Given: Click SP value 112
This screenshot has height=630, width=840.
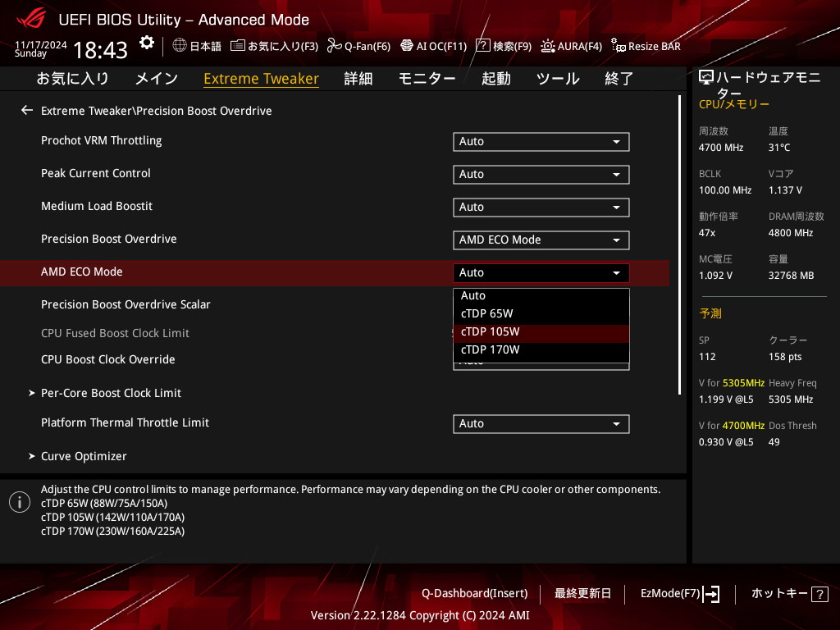Looking at the screenshot, I should point(707,357).
